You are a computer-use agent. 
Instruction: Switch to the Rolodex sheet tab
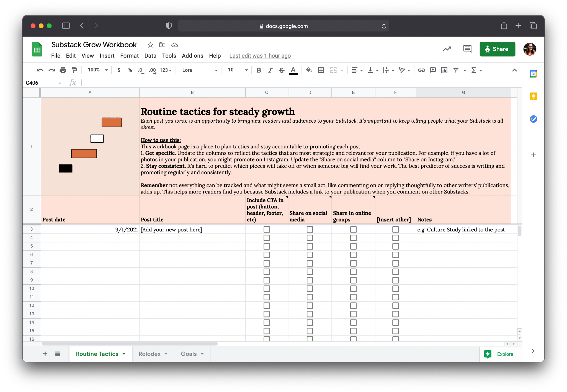pos(150,354)
